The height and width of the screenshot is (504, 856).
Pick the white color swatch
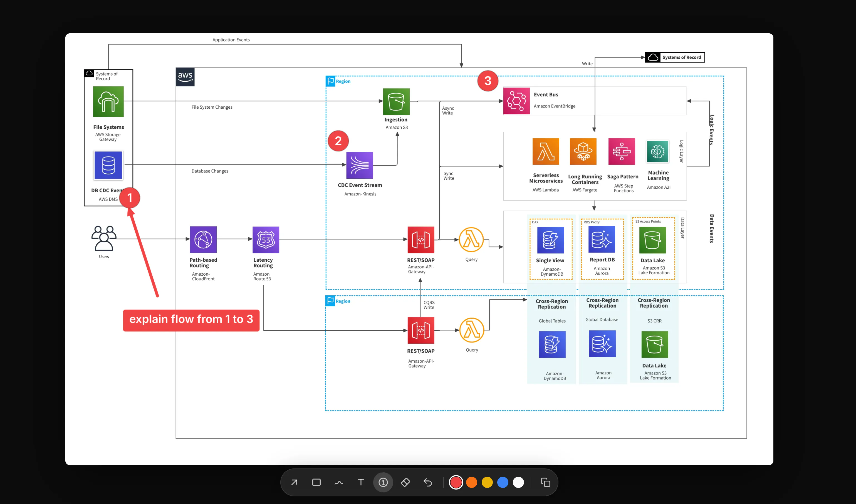coord(518,482)
